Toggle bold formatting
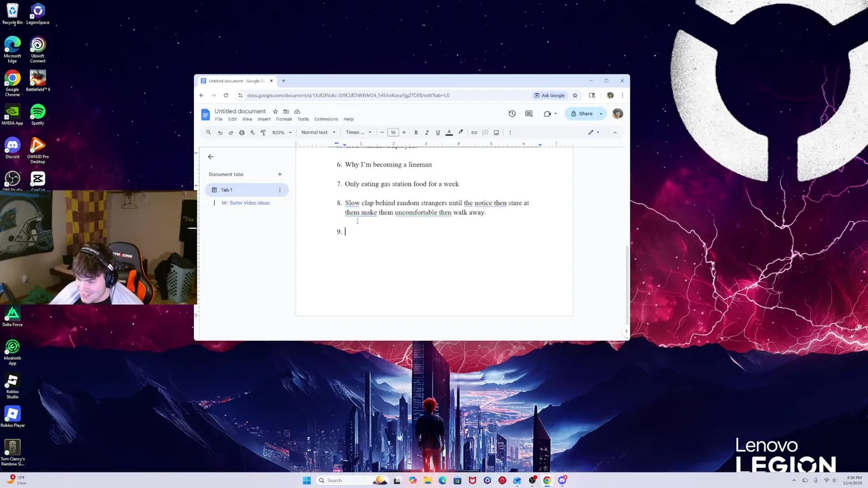868x488 pixels. (x=416, y=132)
